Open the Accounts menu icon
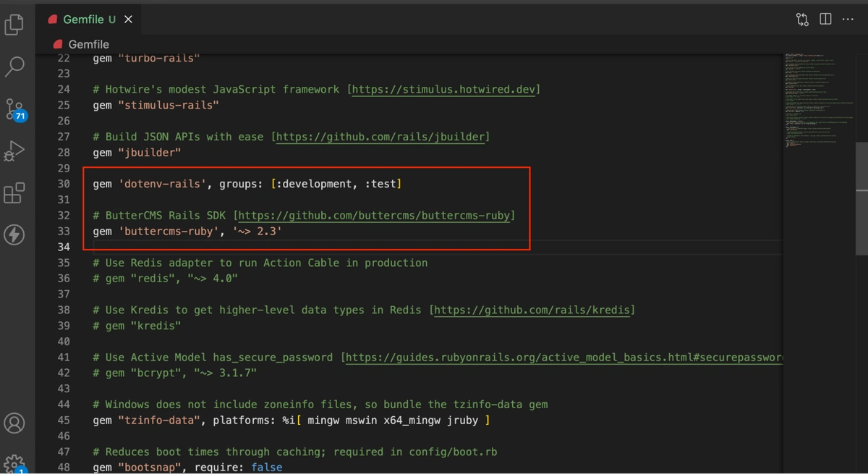Viewport: 868px width, 474px height. click(14, 423)
